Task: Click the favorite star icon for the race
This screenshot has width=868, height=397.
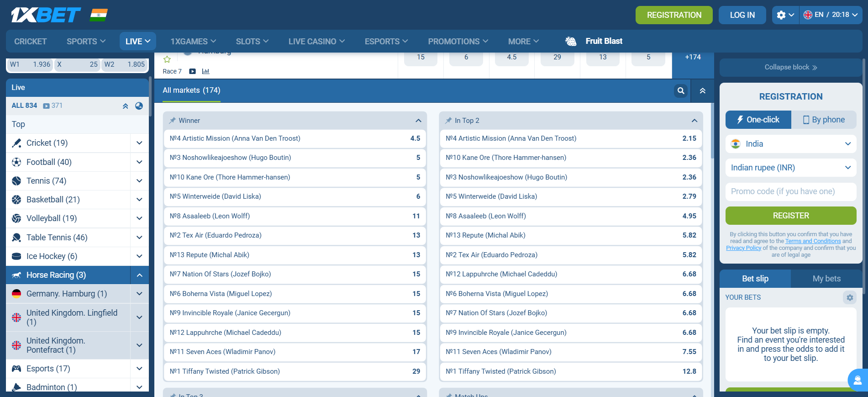Action: pos(167,59)
